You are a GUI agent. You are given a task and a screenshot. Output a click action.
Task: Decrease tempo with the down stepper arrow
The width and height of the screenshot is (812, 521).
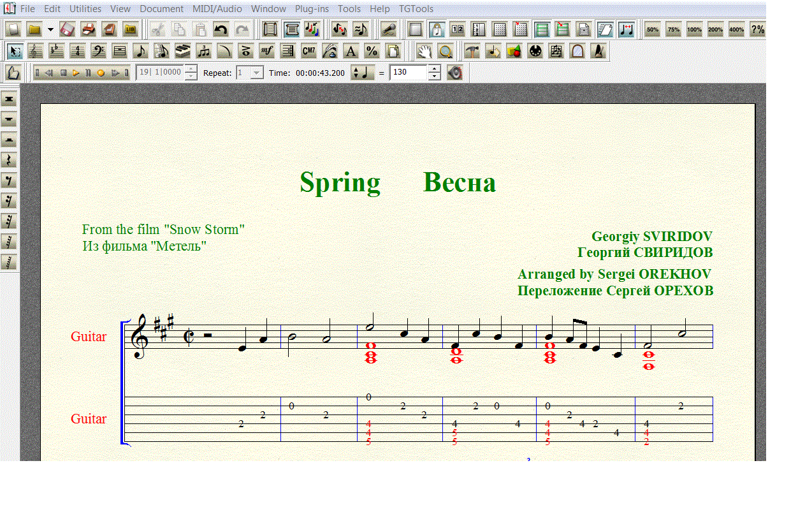[x=434, y=77]
